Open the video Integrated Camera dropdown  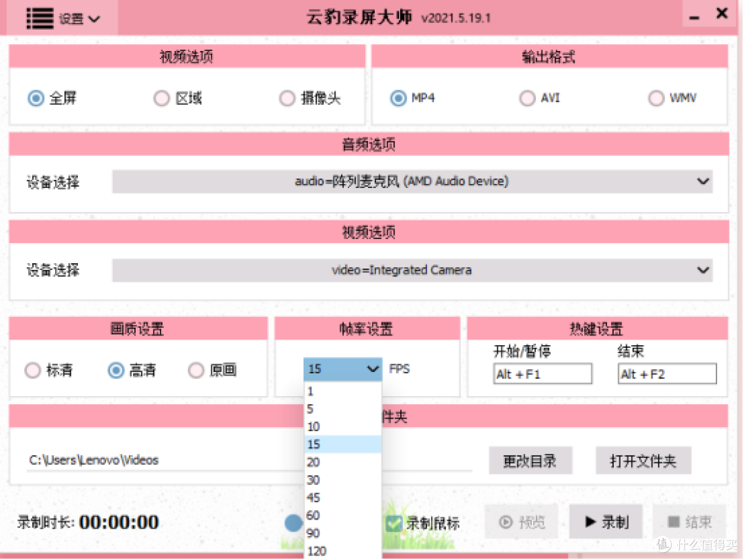pos(412,270)
